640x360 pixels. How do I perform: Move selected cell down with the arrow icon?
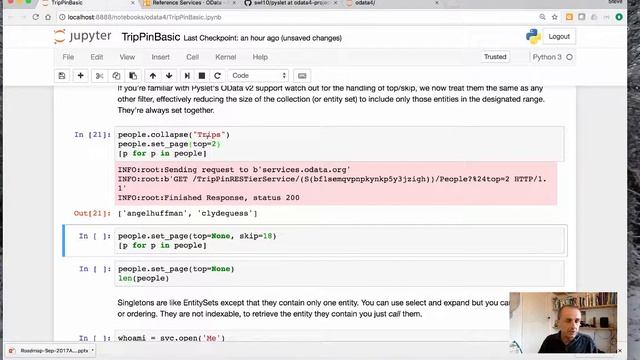click(x=169, y=76)
